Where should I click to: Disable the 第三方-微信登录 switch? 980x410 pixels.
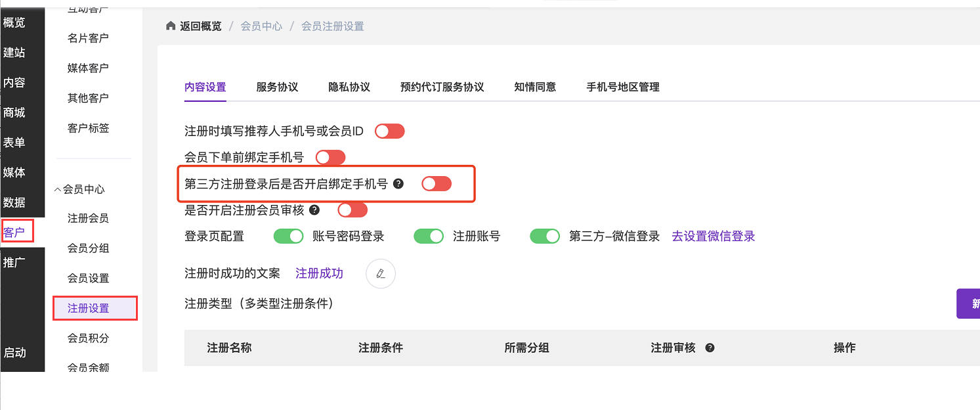(x=545, y=236)
